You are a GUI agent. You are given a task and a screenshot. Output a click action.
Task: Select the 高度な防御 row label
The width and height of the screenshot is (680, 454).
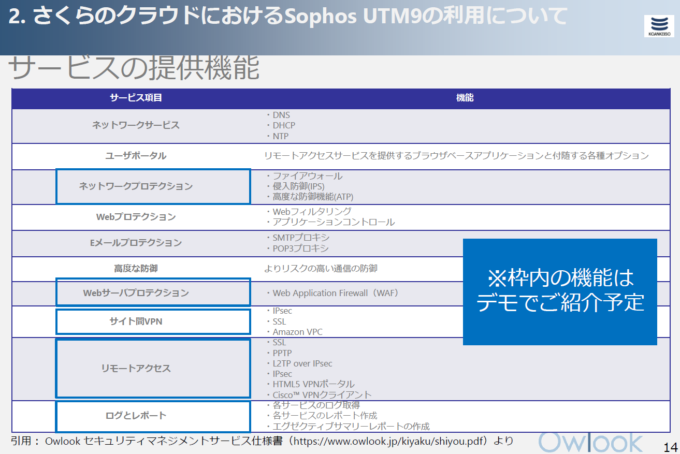pyautogui.click(x=136, y=269)
